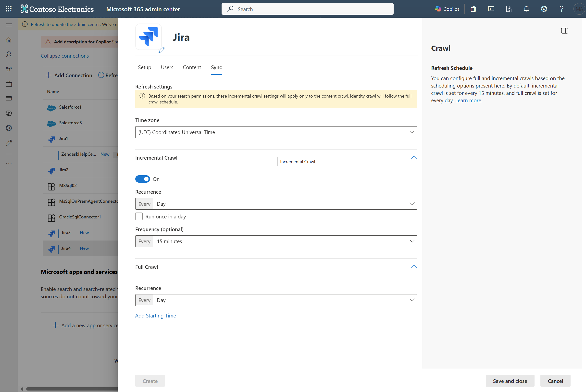Open the settings gear in the header
Screen dimensions: 586x392
point(544,9)
